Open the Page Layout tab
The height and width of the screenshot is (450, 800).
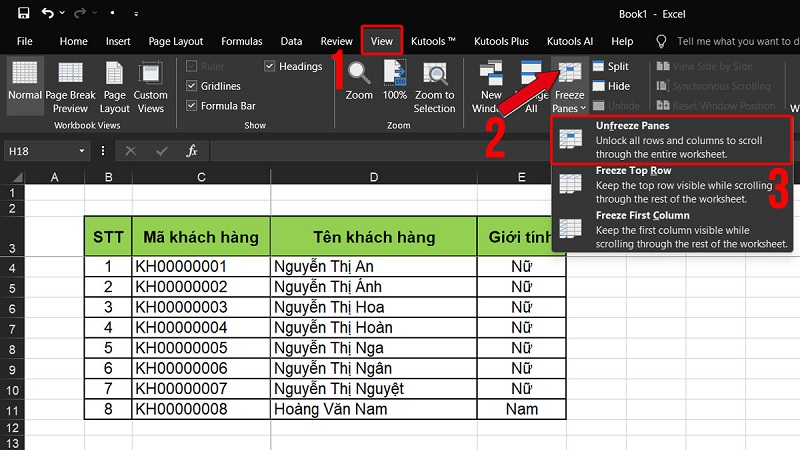point(176,41)
